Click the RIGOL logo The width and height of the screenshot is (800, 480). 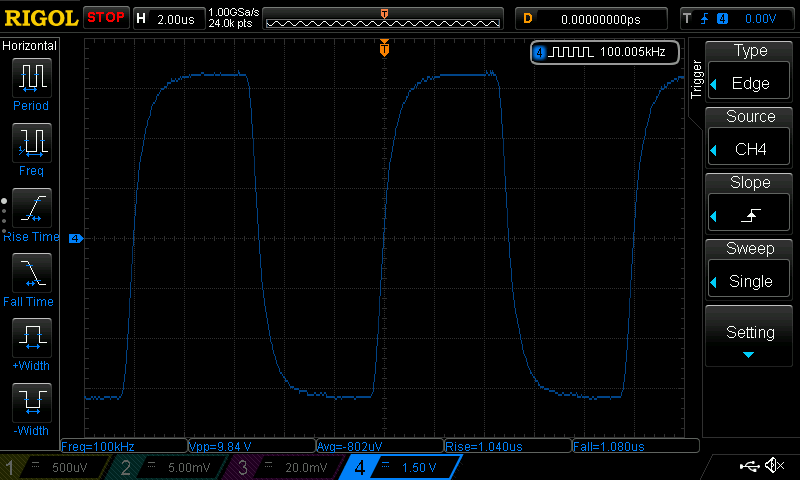(41, 18)
